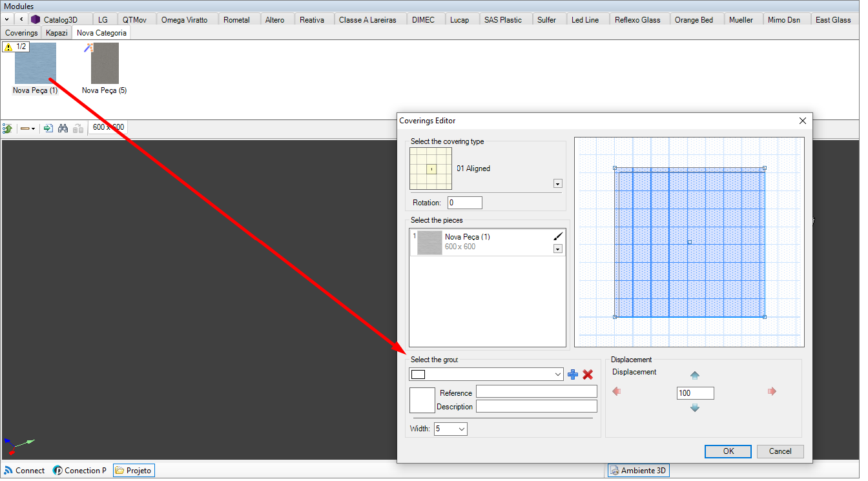This screenshot has height=481, width=868.
Task: Click the green arrow import page icon
Action: (48, 128)
